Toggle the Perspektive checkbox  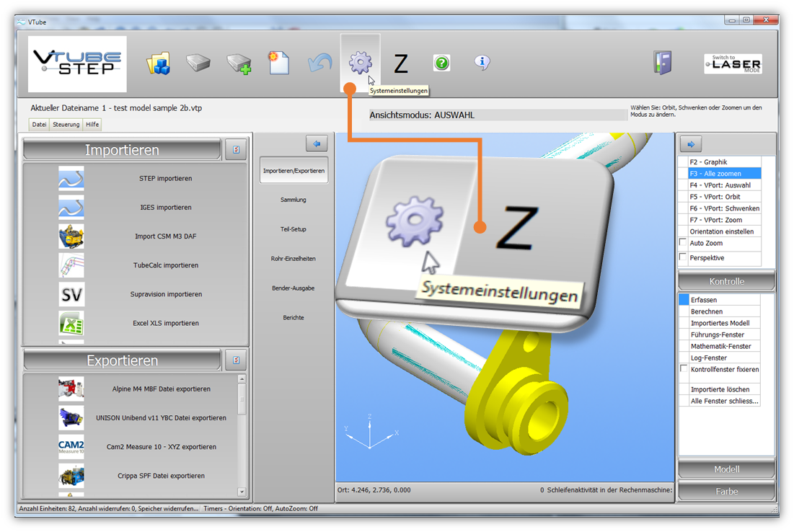[684, 257]
